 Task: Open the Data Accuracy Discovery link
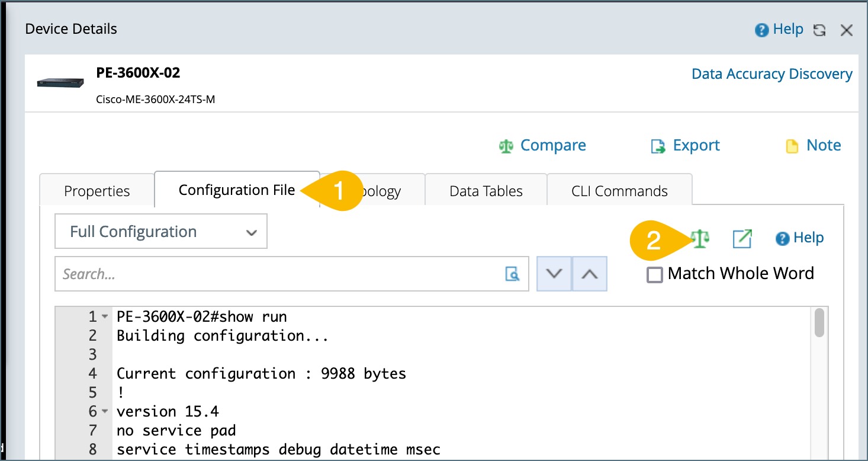(x=771, y=74)
